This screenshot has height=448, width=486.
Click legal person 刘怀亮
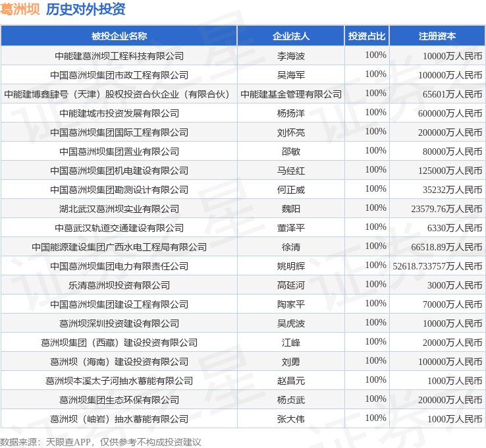pos(290,132)
